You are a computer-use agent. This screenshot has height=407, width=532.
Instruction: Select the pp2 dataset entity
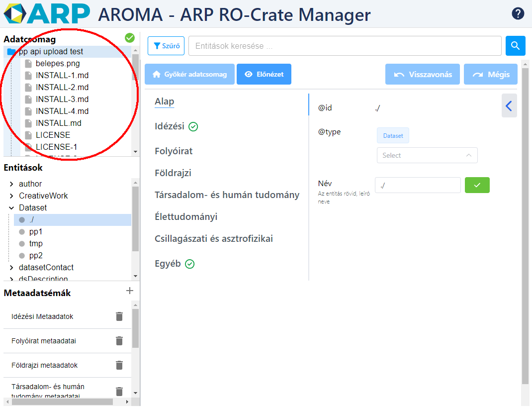click(36, 256)
